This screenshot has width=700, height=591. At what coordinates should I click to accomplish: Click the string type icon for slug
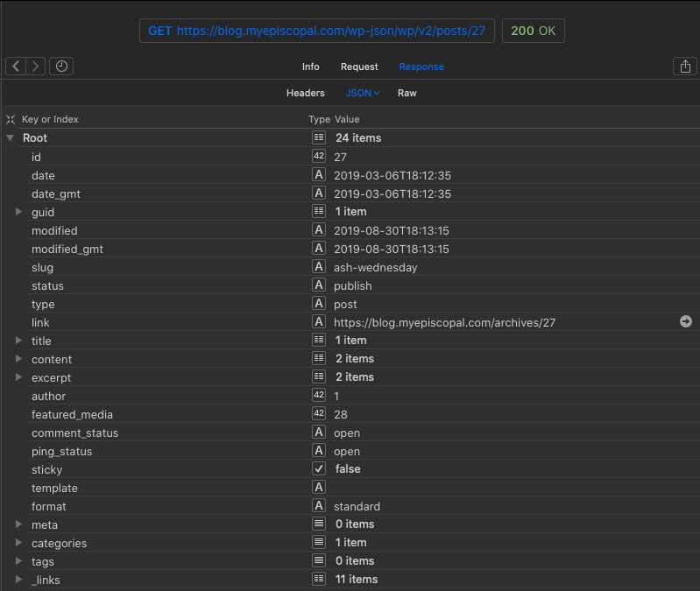pos(319,267)
